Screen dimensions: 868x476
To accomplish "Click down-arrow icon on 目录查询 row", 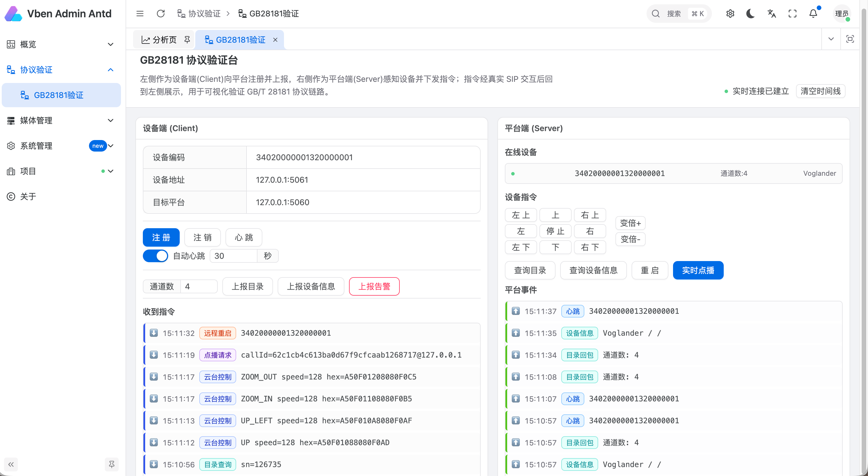I will coord(154,464).
